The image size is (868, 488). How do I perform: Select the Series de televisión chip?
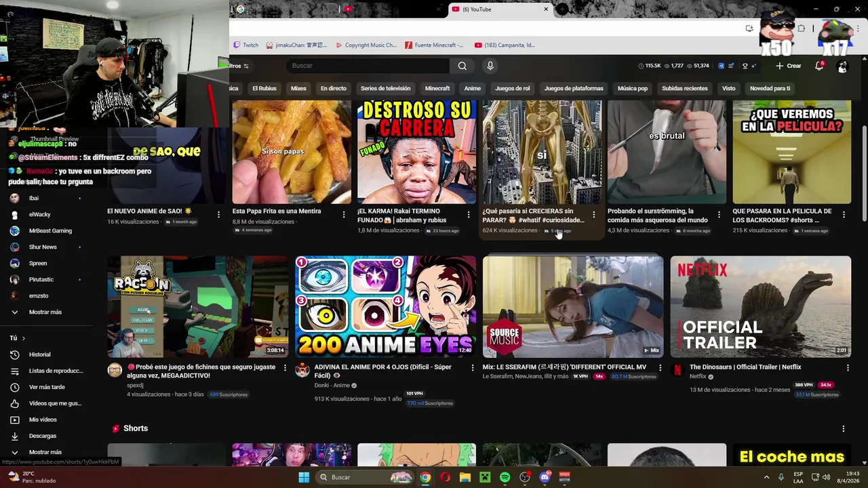click(385, 88)
